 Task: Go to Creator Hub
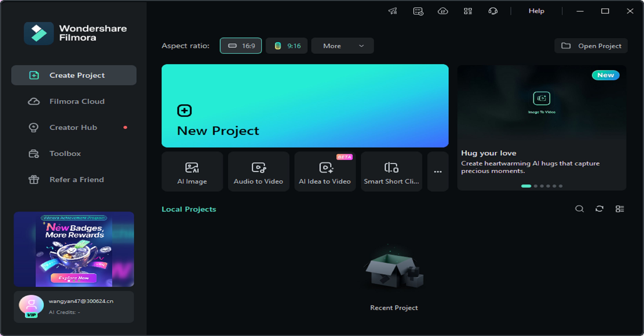point(74,127)
